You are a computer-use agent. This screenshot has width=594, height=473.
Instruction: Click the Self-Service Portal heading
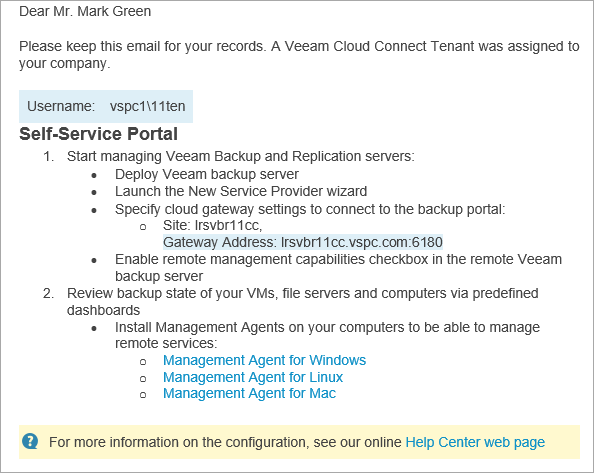coord(98,134)
